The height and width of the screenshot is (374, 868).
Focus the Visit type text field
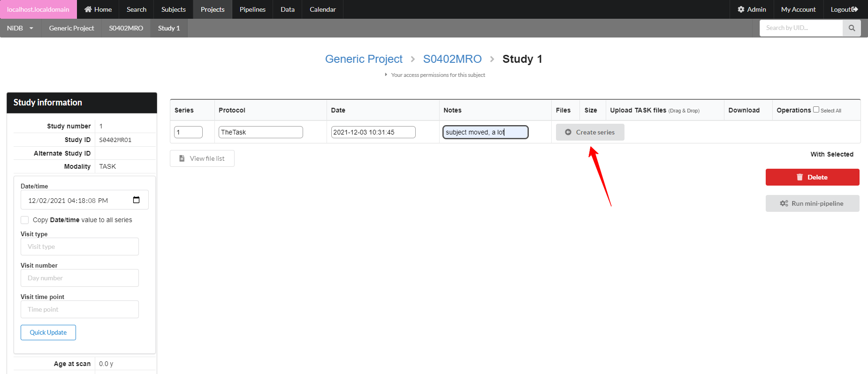pyautogui.click(x=80, y=247)
